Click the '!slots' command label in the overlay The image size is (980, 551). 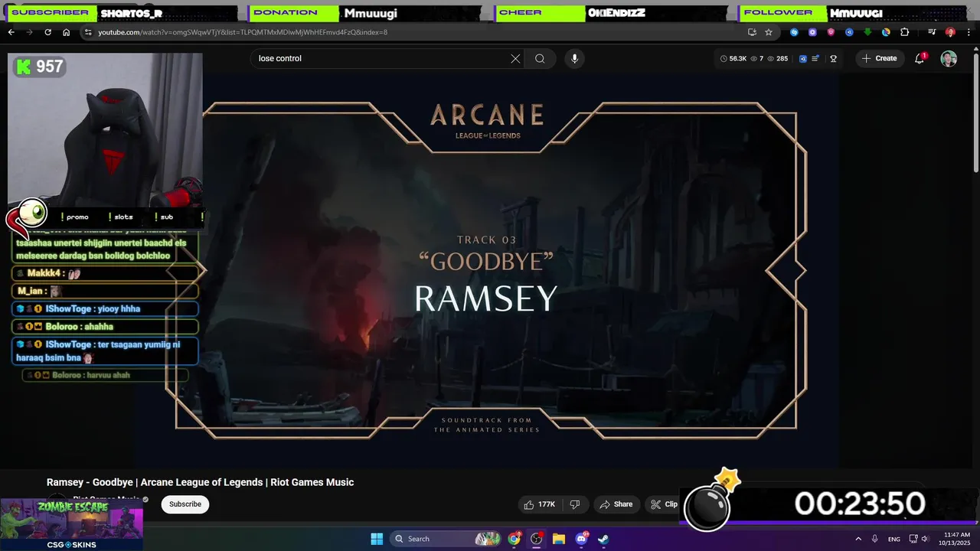click(121, 217)
